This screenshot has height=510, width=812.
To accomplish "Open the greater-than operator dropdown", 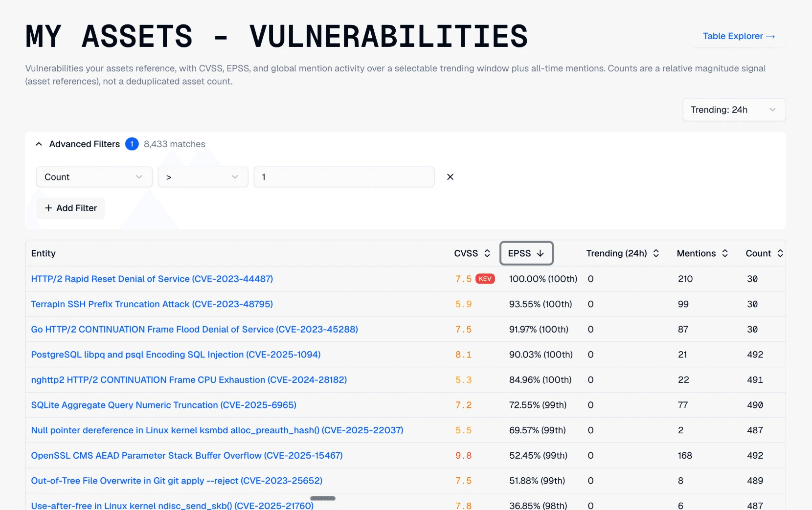I will tap(203, 177).
